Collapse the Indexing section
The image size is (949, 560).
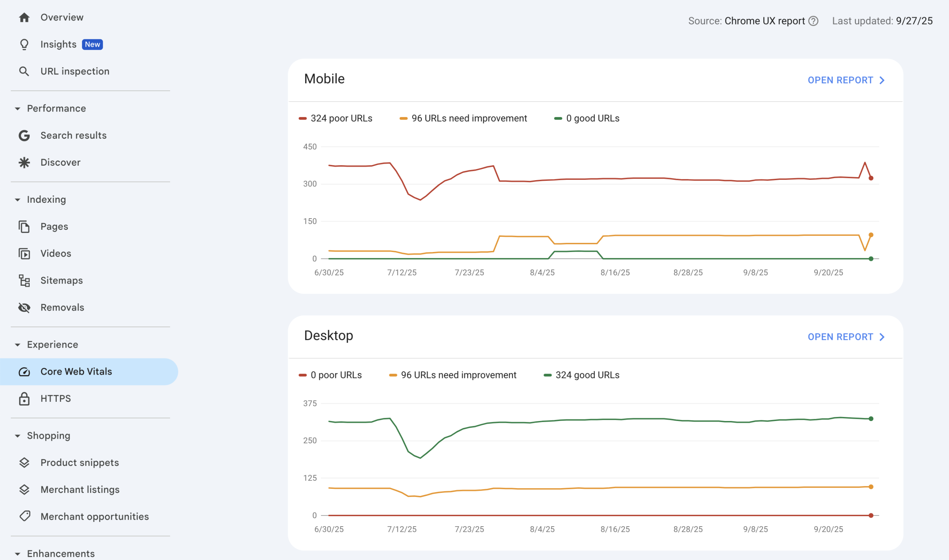point(17,200)
